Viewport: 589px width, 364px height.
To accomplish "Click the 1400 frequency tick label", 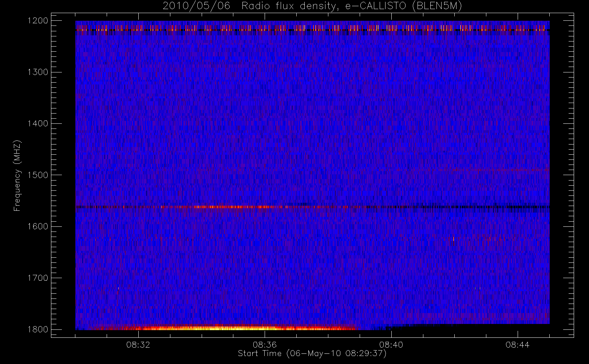I will pos(38,123).
